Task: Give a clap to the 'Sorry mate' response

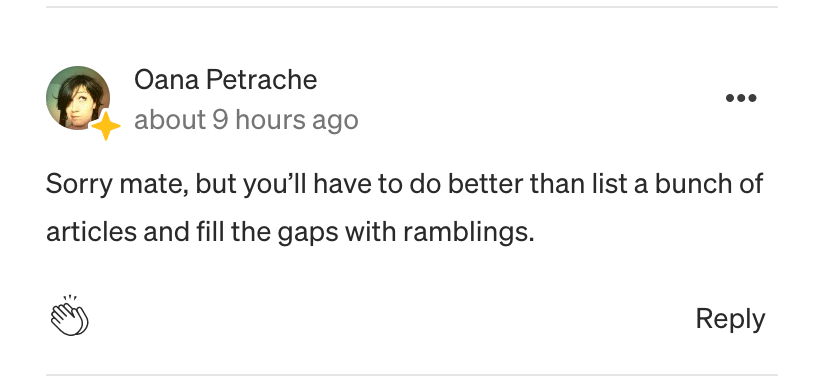Action: click(70, 316)
